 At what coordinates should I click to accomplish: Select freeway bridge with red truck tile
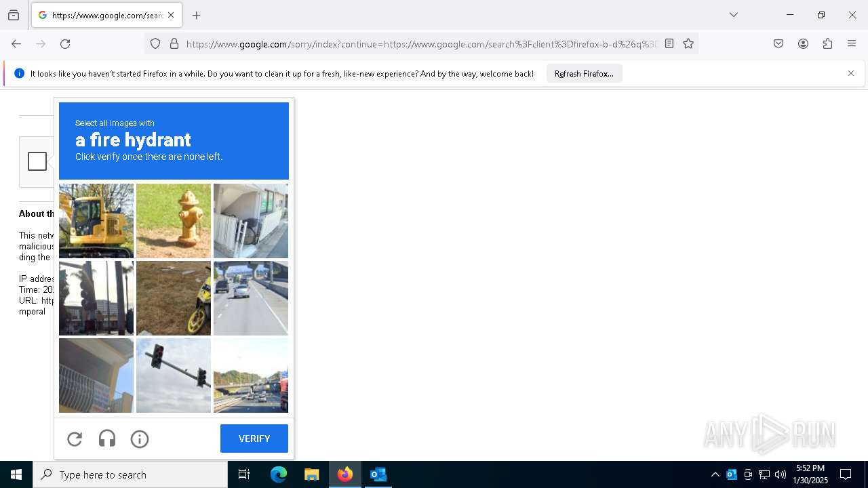tap(251, 375)
